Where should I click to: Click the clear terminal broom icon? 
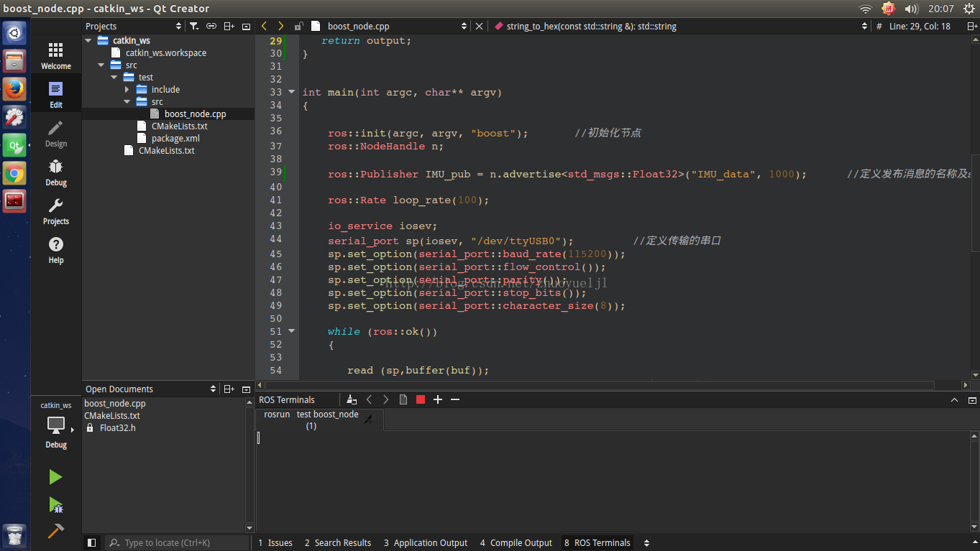pyautogui.click(x=351, y=399)
